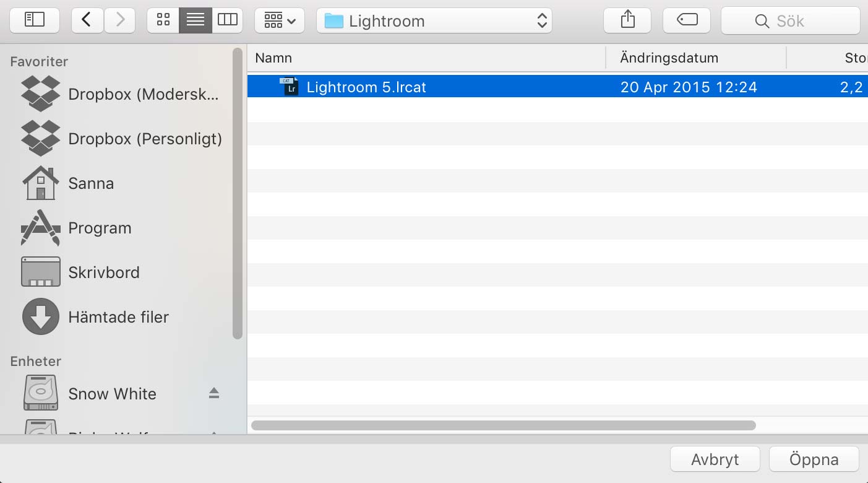Click the magnifying glass search icon
Screen dimensions: 868x483
762,21
